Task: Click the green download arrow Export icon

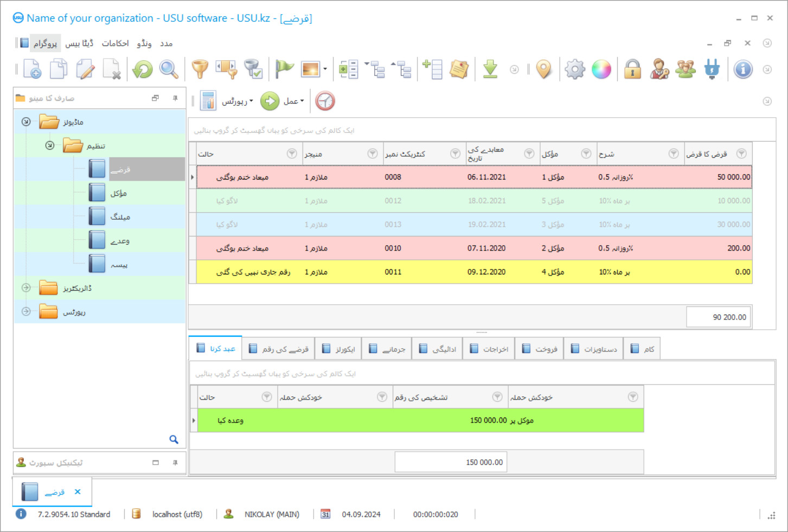Action: (490, 69)
